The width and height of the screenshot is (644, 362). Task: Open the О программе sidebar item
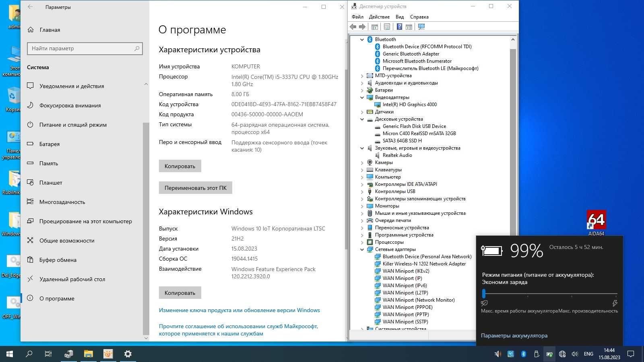(x=50, y=298)
